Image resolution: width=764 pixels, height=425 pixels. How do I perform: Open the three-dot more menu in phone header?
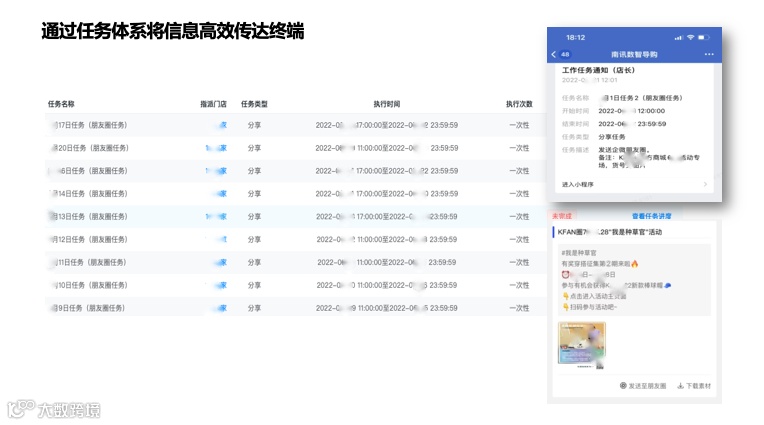tap(709, 54)
